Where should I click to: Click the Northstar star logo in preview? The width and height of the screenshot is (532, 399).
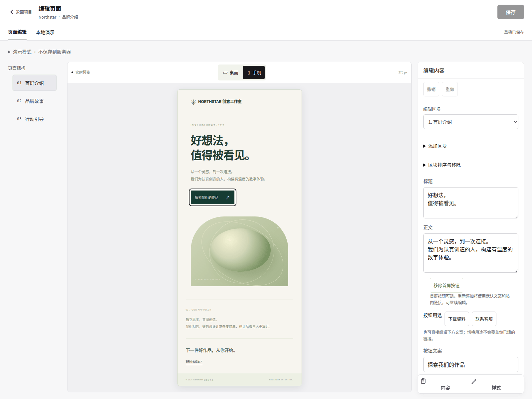pyautogui.click(x=194, y=102)
